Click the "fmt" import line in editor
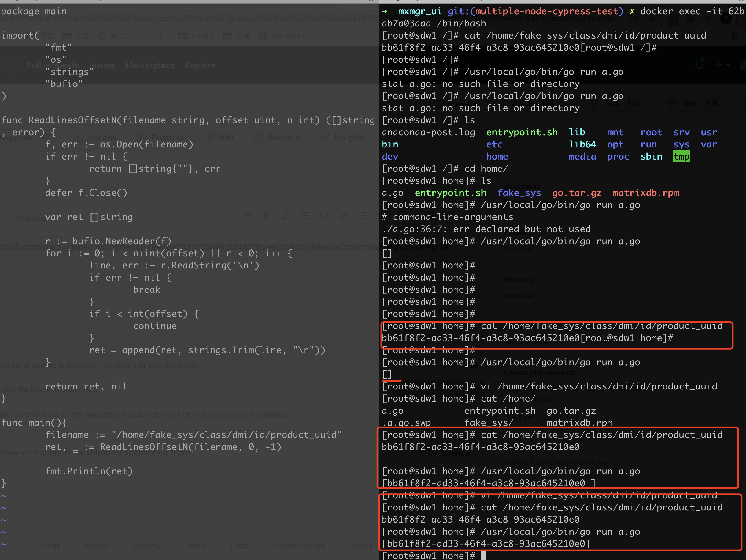This screenshot has height=560, width=746. coord(59,48)
